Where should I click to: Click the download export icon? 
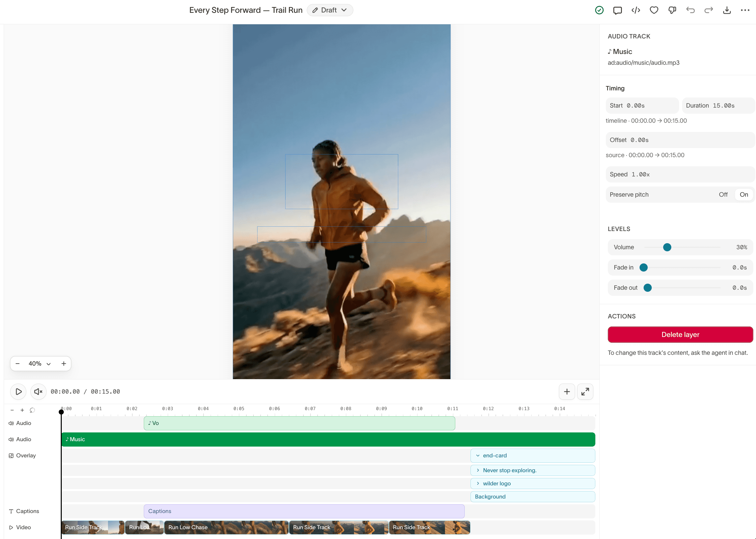[727, 10]
